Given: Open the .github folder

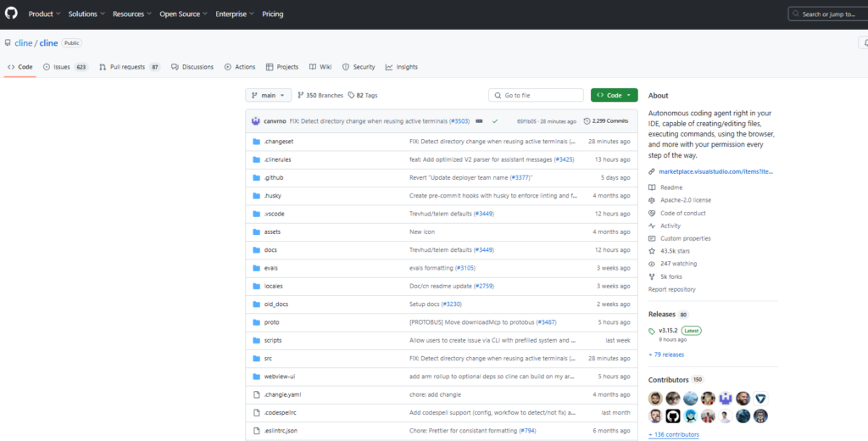Looking at the screenshot, I should click(x=274, y=178).
